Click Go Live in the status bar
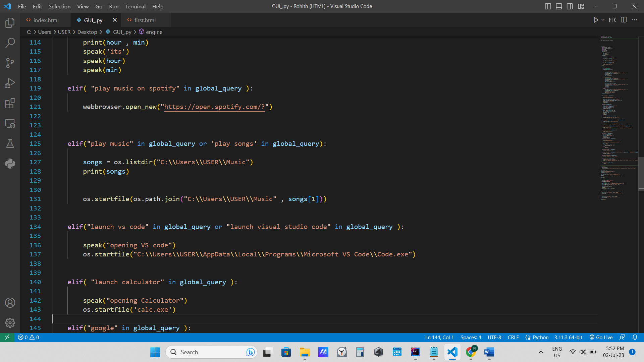Viewport: 644px width, 362px height. pyautogui.click(x=601, y=337)
